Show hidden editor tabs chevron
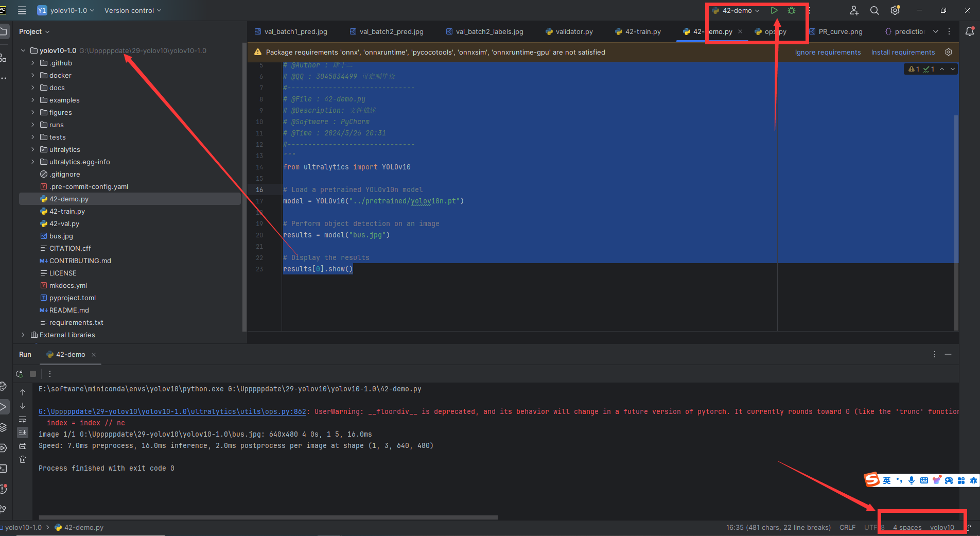This screenshot has width=980, height=536. click(935, 31)
